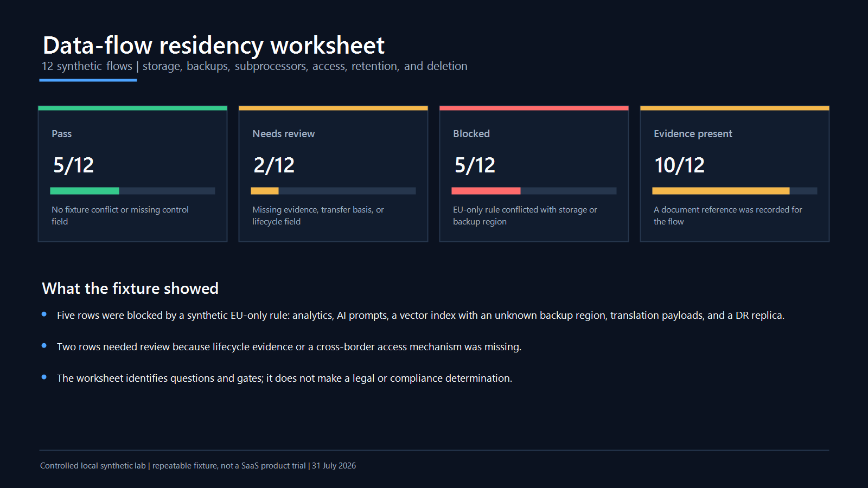Select the "Five rows were blocked" bullet

[x=420, y=316]
